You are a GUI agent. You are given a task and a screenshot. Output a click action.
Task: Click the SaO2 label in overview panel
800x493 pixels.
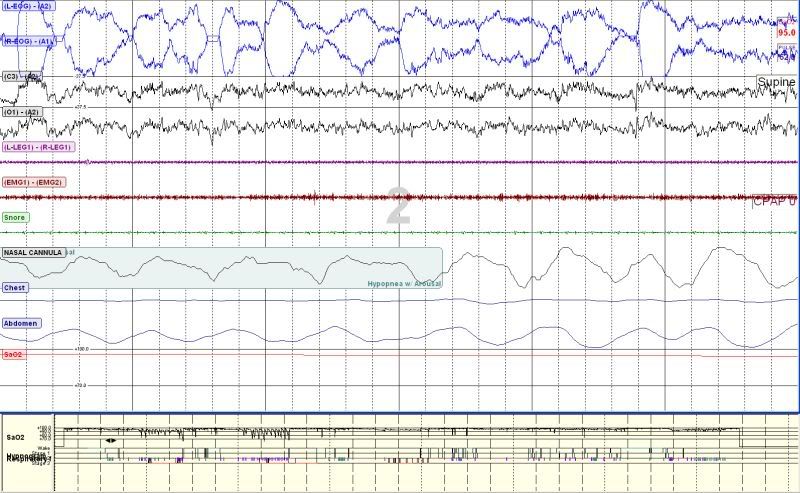tap(15, 437)
